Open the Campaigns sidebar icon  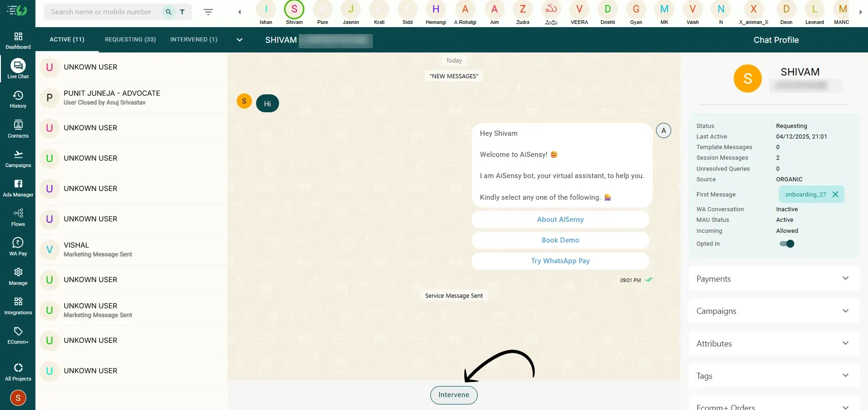coord(18,158)
